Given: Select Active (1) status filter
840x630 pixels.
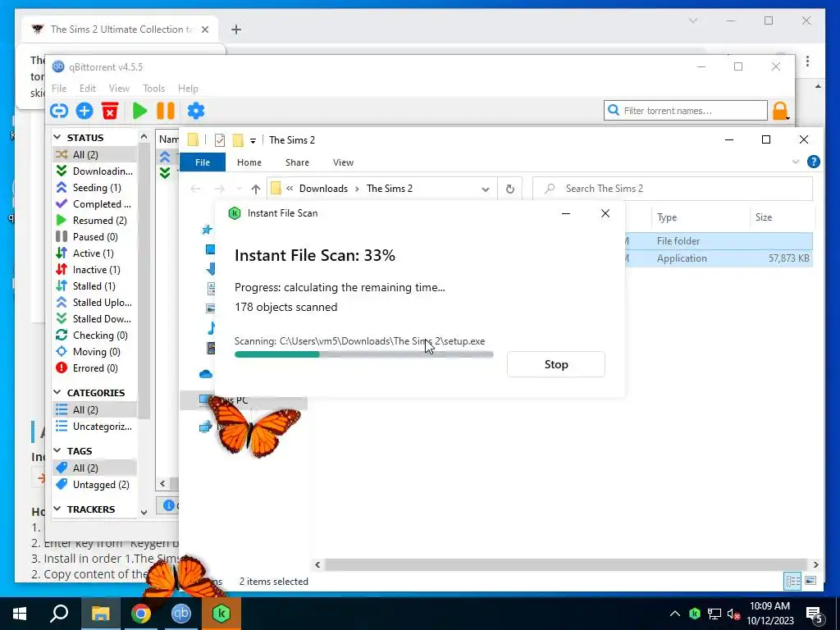Looking at the screenshot, I should [95, 253].
